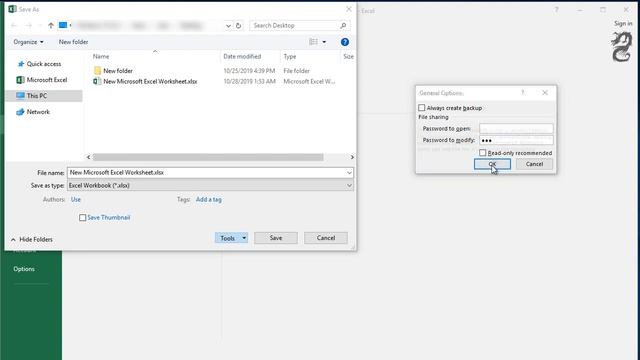
Task: Click the Password to modify field
Action: click(516, 140)
